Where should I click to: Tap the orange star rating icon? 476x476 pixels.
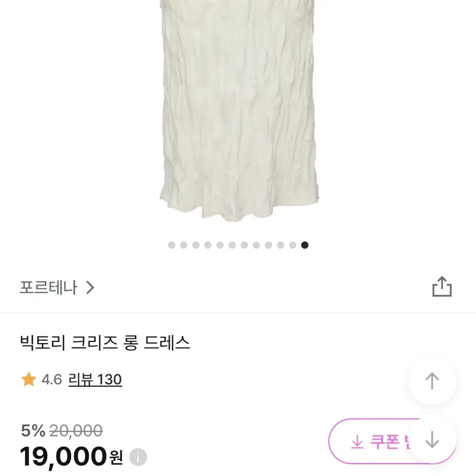pos(29,380)
